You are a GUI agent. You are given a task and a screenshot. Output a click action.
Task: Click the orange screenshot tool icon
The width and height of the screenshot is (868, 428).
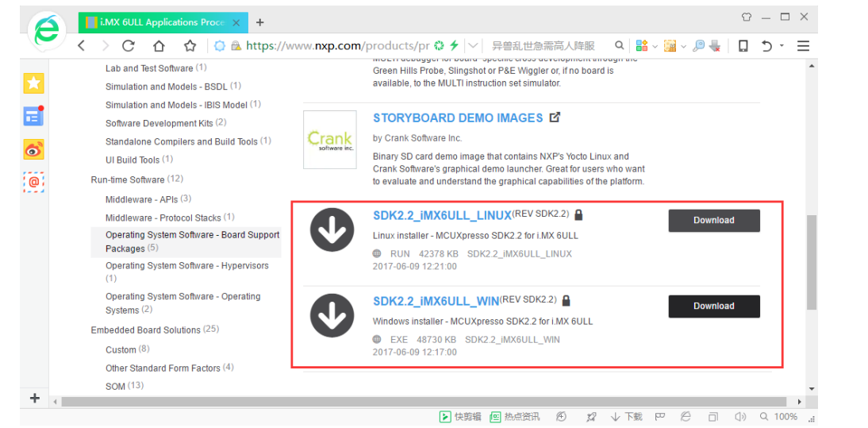point(670,45)
